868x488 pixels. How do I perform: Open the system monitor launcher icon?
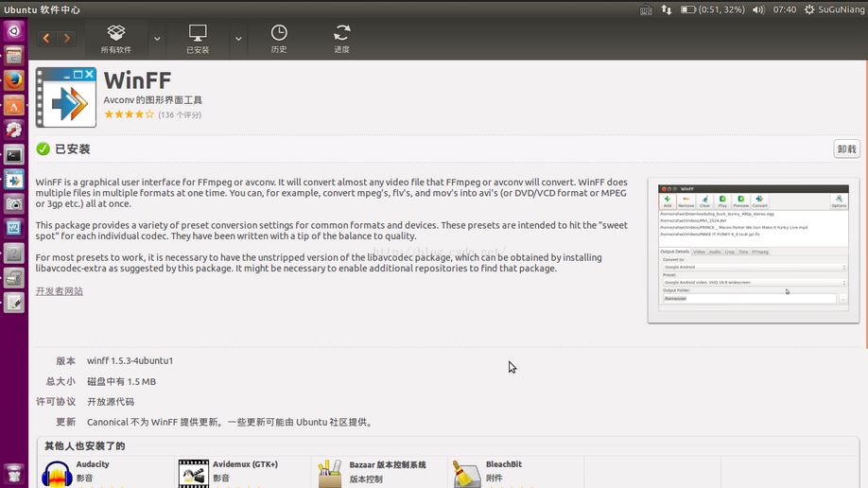tap(14, 228)
